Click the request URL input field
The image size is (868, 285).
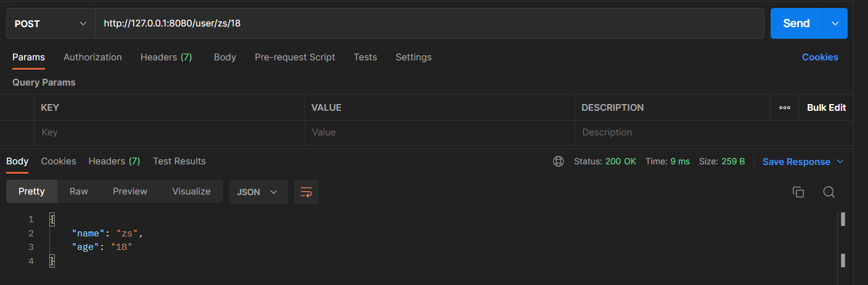[429, 23]
